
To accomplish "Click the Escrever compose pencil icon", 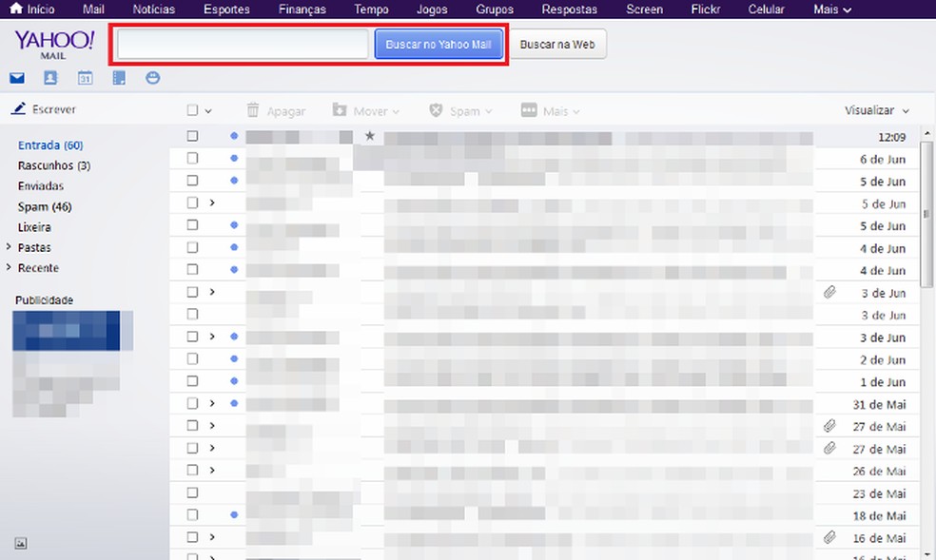I will pos(18,108).
